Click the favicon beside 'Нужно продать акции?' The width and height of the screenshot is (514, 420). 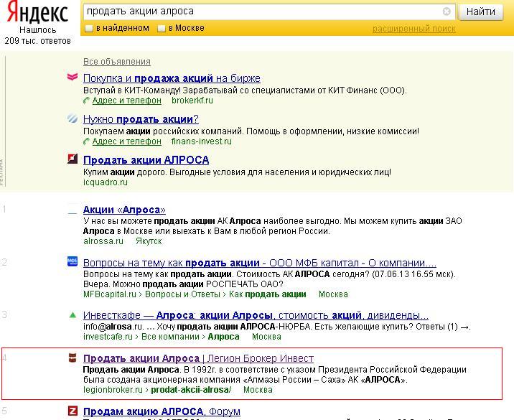pyautogui.click(x=73, y=118)
